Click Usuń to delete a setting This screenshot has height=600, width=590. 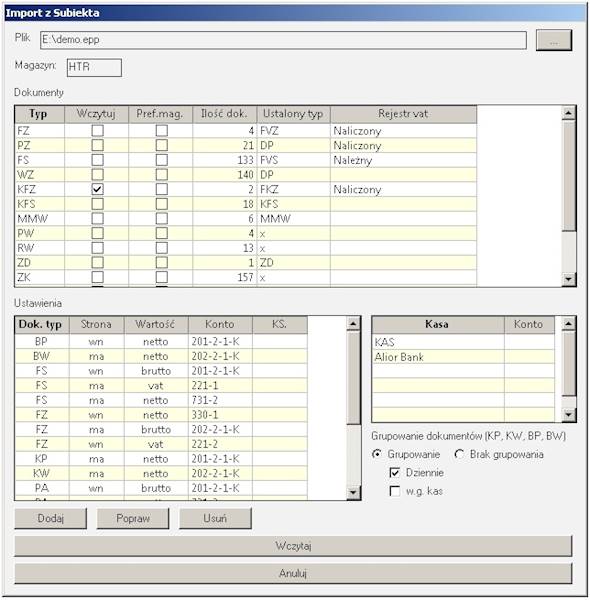point(215,518)
